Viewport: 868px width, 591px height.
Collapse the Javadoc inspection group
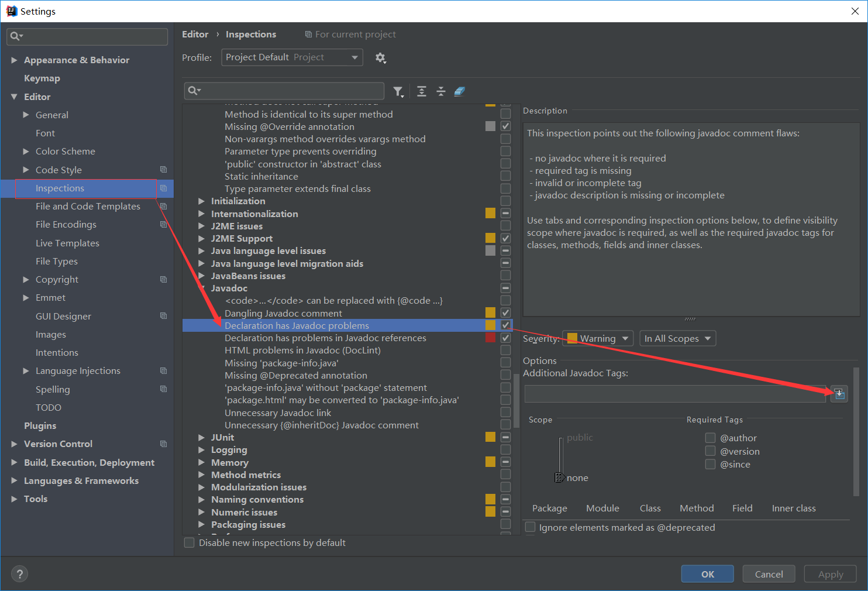(201, 288)
